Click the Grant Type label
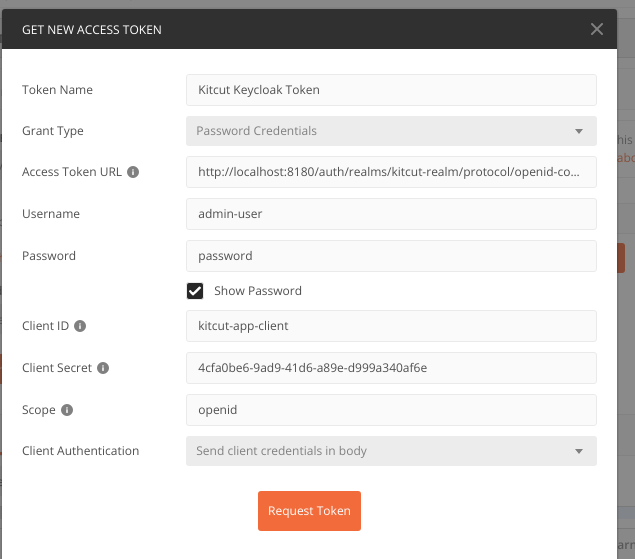 click(x=53, y=131)
